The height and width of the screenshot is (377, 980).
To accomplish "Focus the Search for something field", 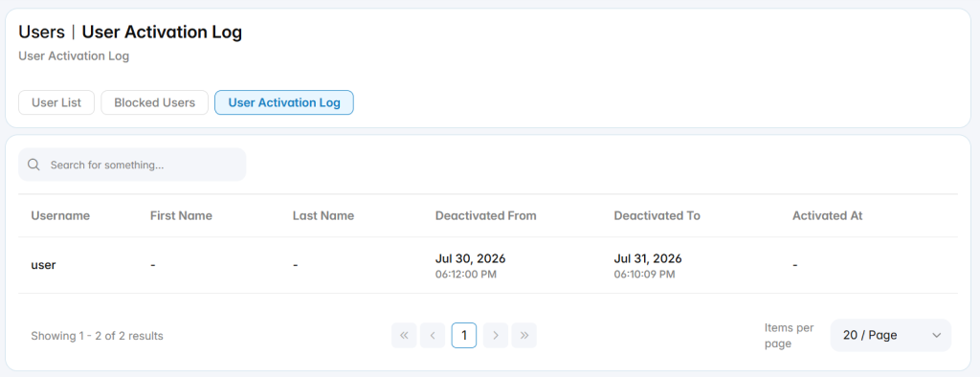I will (132, 165).
